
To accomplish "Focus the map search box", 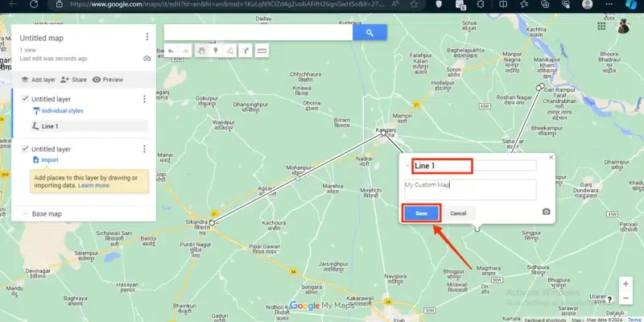I will (258, 32).
